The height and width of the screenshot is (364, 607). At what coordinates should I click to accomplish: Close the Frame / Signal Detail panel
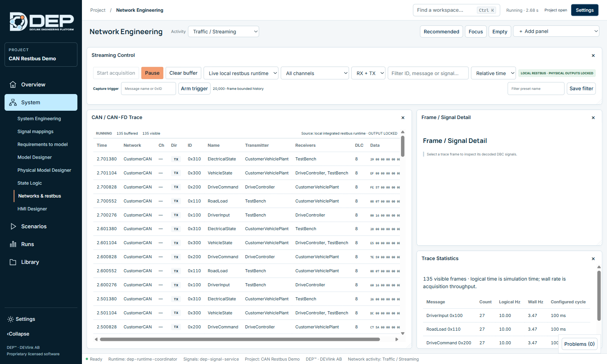click(x=593, y=118)
